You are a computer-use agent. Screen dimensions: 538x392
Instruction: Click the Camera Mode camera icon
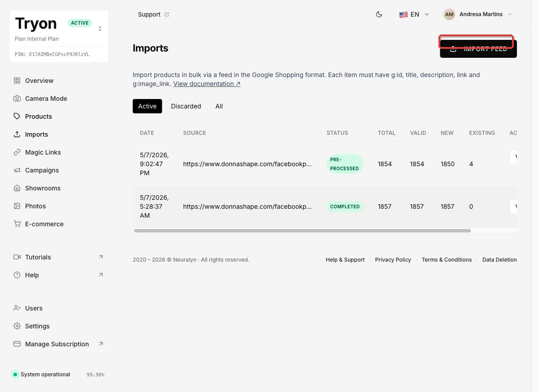coord(17,99)
